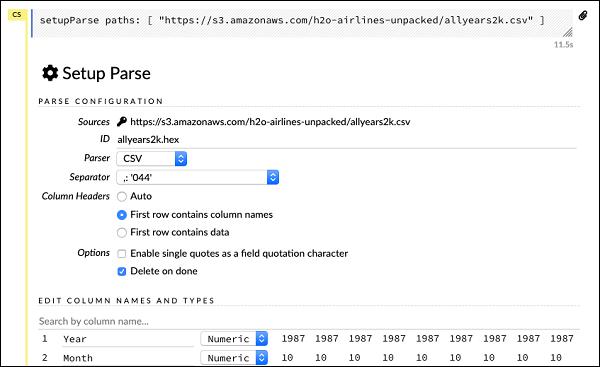Click row number 1 in column list

coord(45,339)
